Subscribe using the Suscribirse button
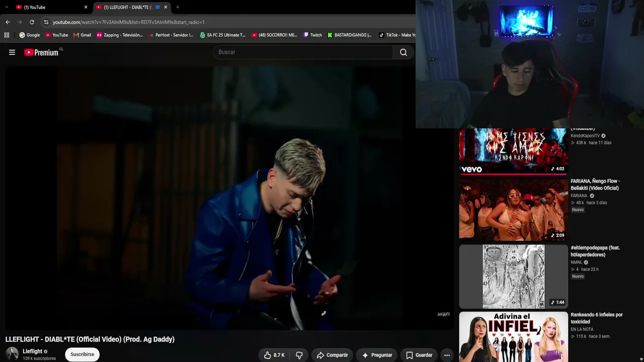This screenshot has width=644, height=362. (82, 354)
